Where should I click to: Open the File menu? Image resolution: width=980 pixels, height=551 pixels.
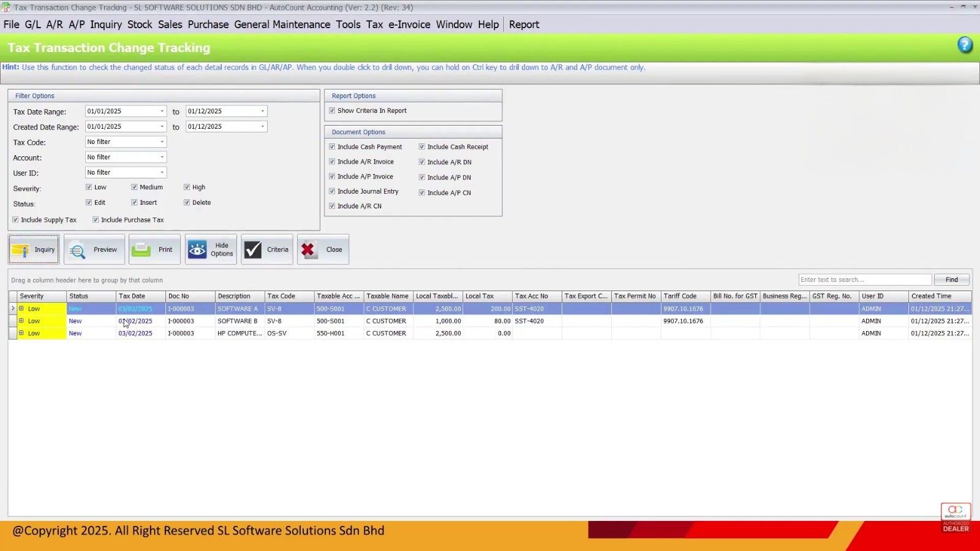(x=12, y=25)
